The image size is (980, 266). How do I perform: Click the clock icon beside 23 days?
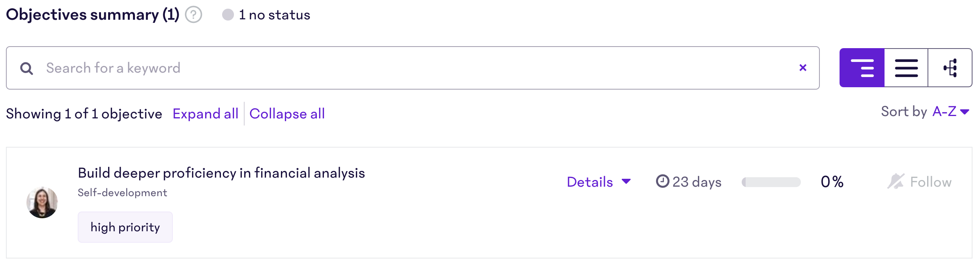click(662, 182)
